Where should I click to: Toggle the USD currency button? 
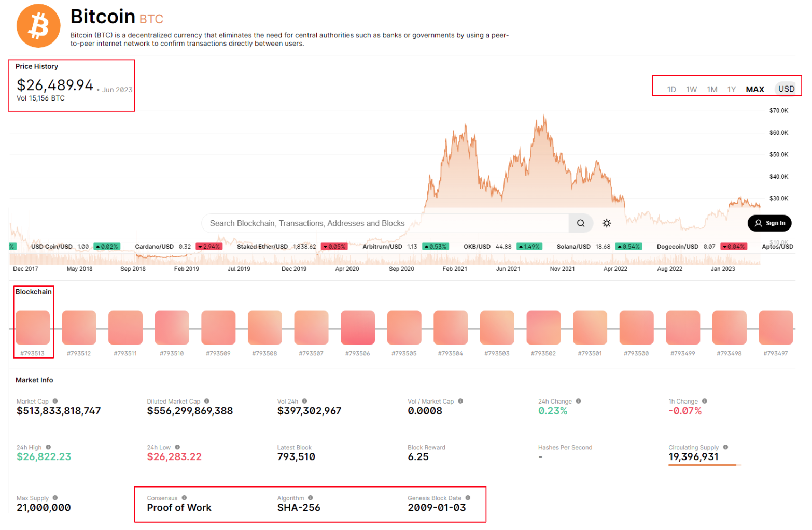[786, 89]
